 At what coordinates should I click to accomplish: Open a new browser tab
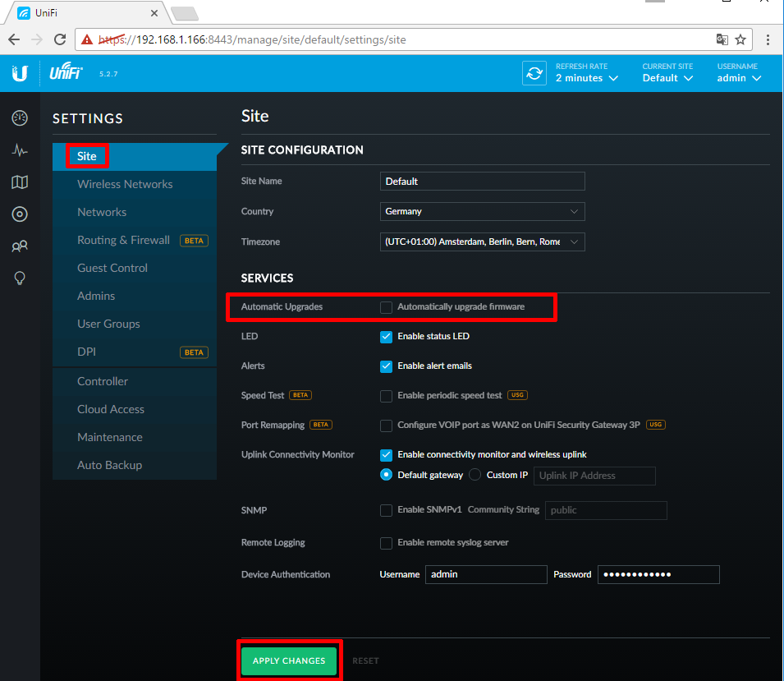coord(185,13)
